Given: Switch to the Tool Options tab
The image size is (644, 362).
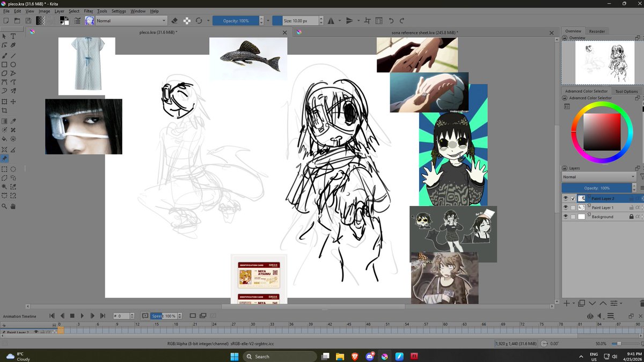Looking at the screenshot, I should 626,91.
